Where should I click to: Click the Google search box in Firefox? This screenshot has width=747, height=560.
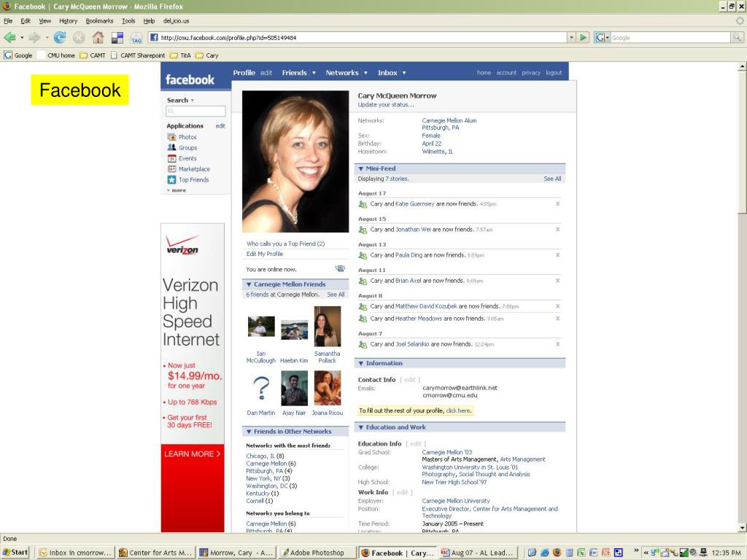[670, 37]
